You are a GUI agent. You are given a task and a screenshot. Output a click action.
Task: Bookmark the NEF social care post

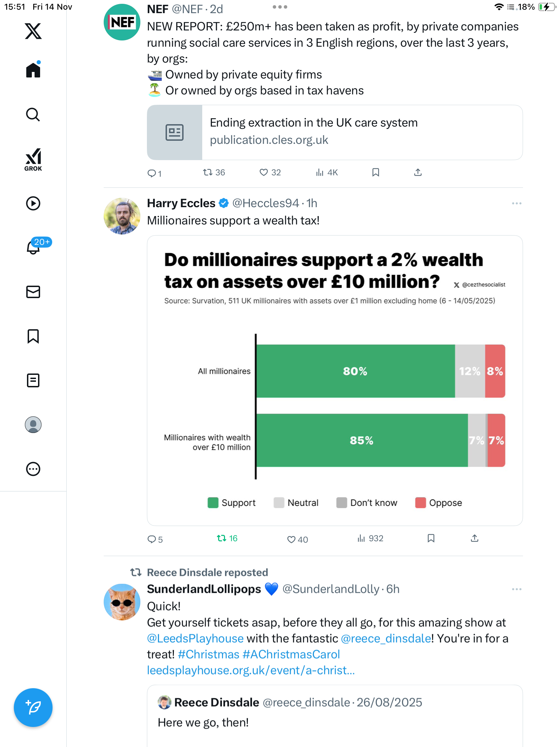pos(376,172)
